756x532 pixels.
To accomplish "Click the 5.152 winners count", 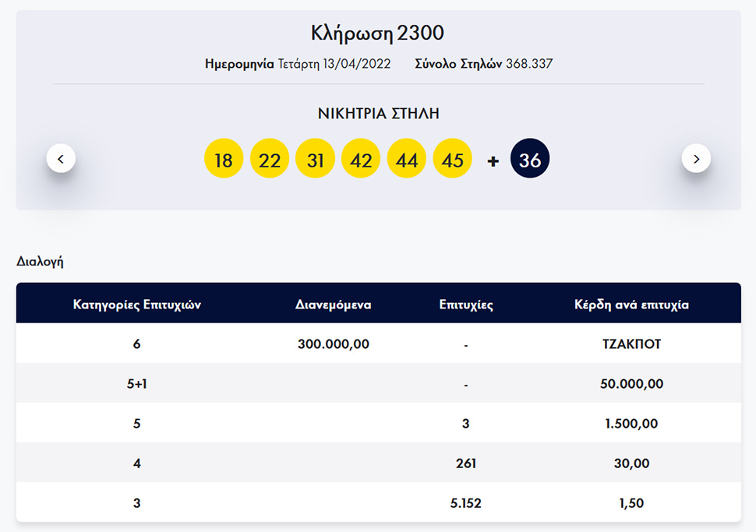I will [x=466, y=503].
